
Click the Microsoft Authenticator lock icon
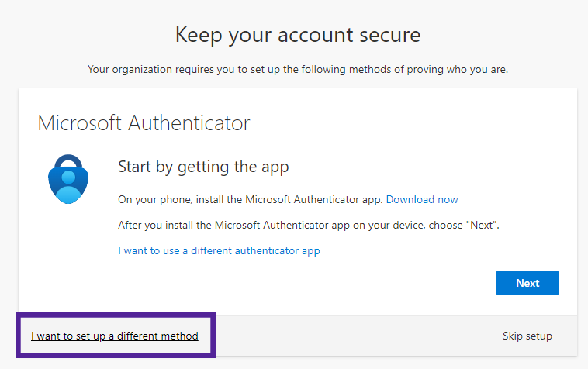point(68,179)
